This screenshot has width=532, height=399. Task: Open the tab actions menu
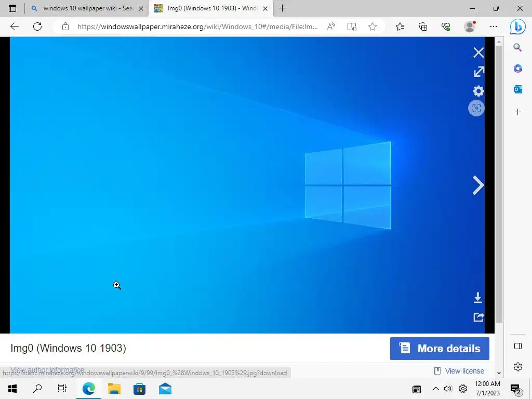(x=12, y=8)
